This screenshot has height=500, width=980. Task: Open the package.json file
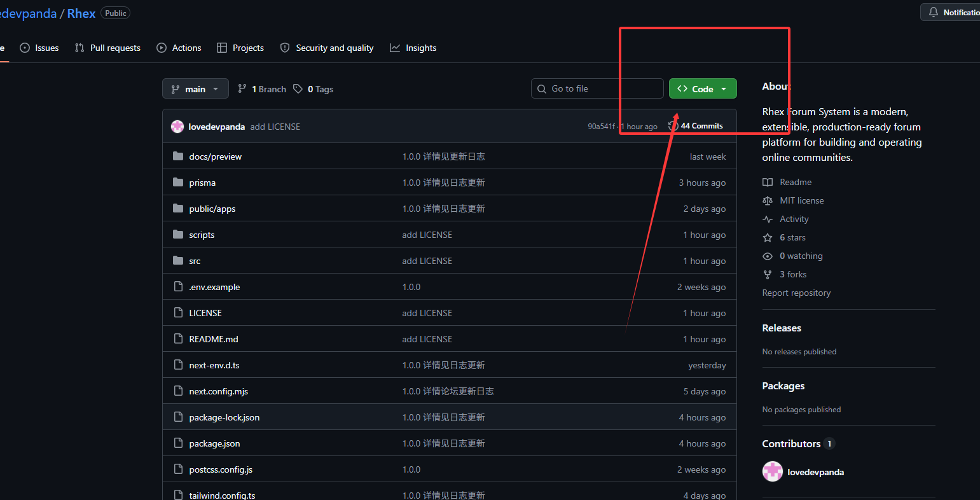point(214,443)
